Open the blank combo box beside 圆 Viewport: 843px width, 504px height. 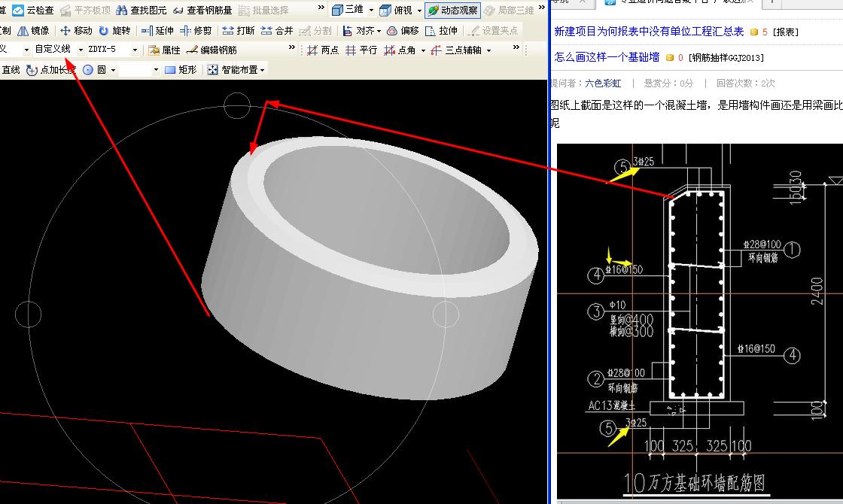coord(138,70)
